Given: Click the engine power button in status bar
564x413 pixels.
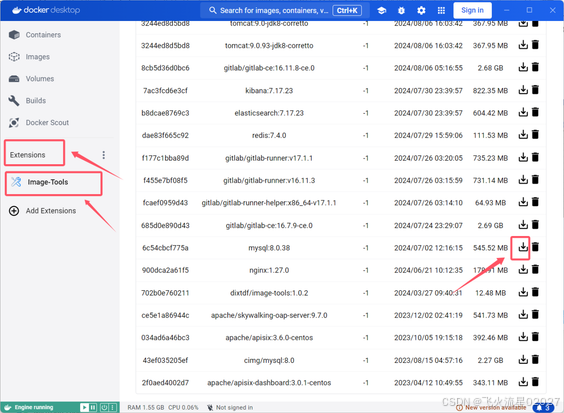Looking at the screenshot, I should tap(104, 407).
